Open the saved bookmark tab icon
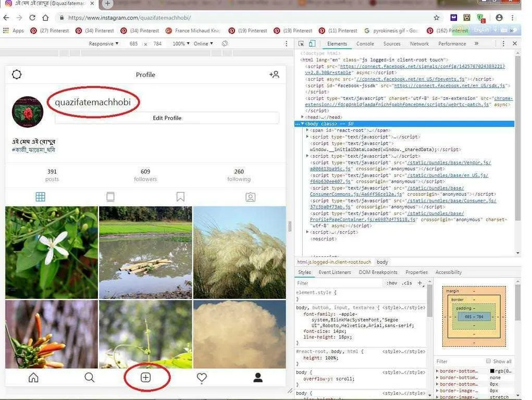 pyautogui.click(x=180, y=197)
